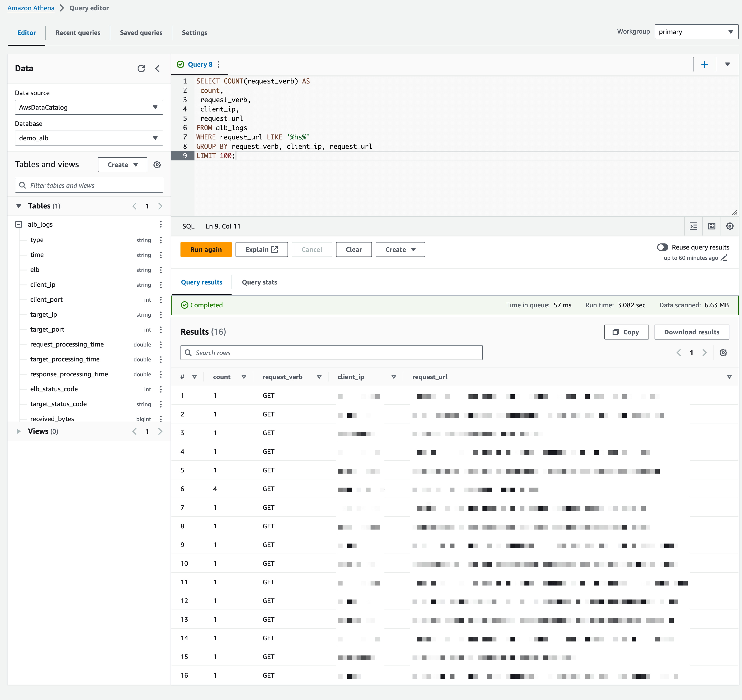Open actions for type column

[x=161, y=240]
